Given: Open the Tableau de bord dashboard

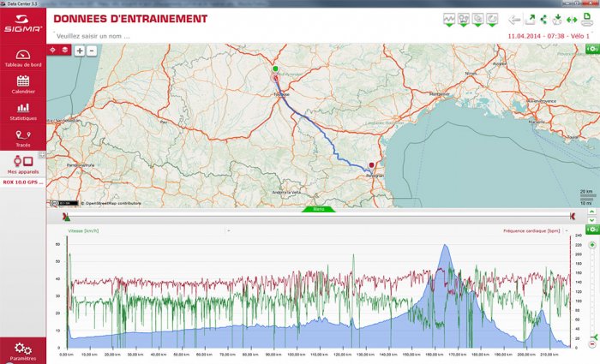Looking at the screenshot, I should [23, 58].
